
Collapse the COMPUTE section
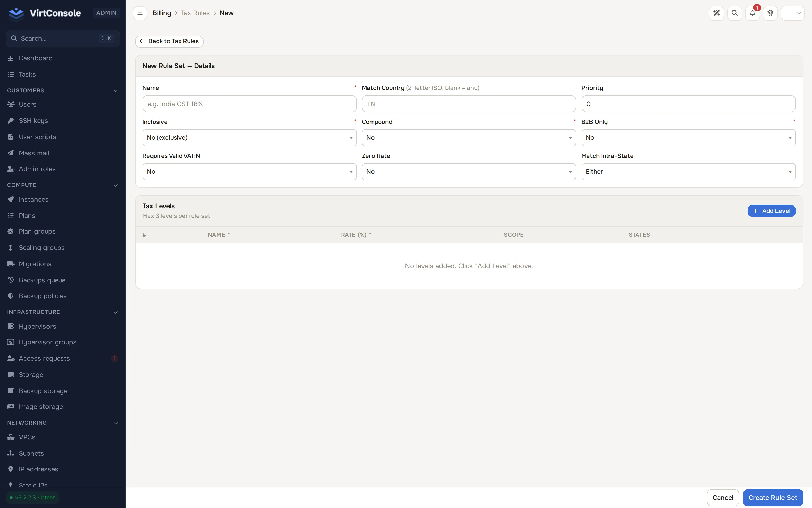coord(115,185)
